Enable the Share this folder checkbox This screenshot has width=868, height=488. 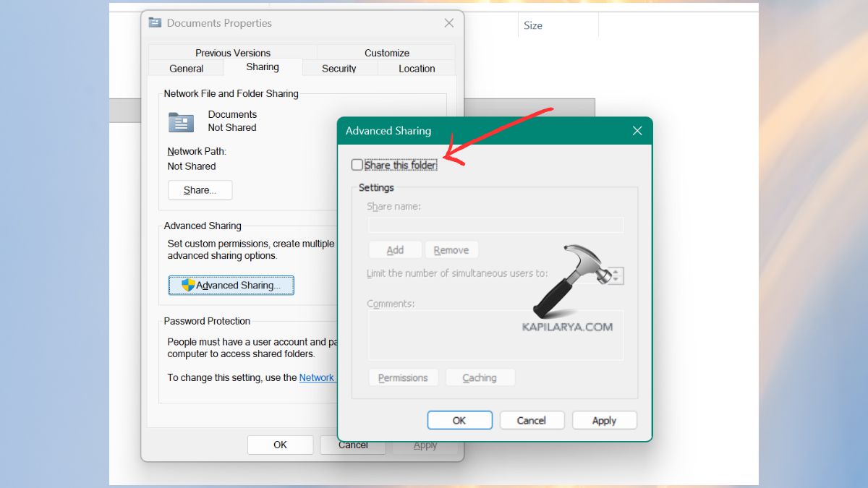click(357, 165)
